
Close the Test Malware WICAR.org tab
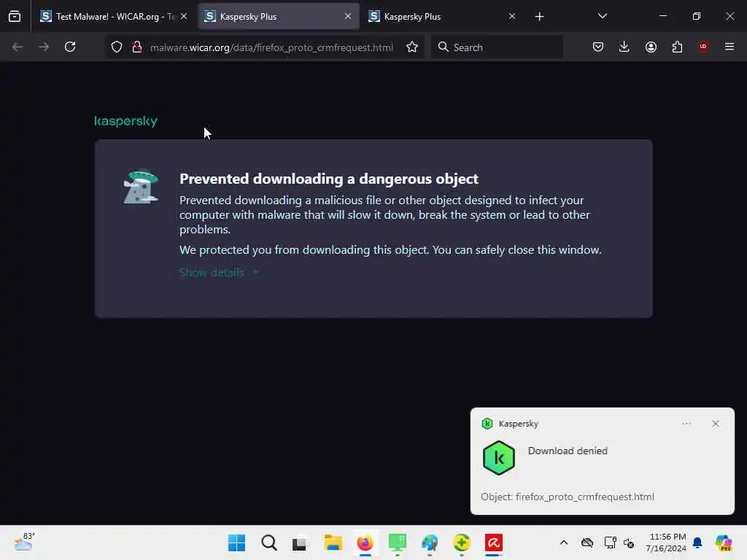(184, 17)
